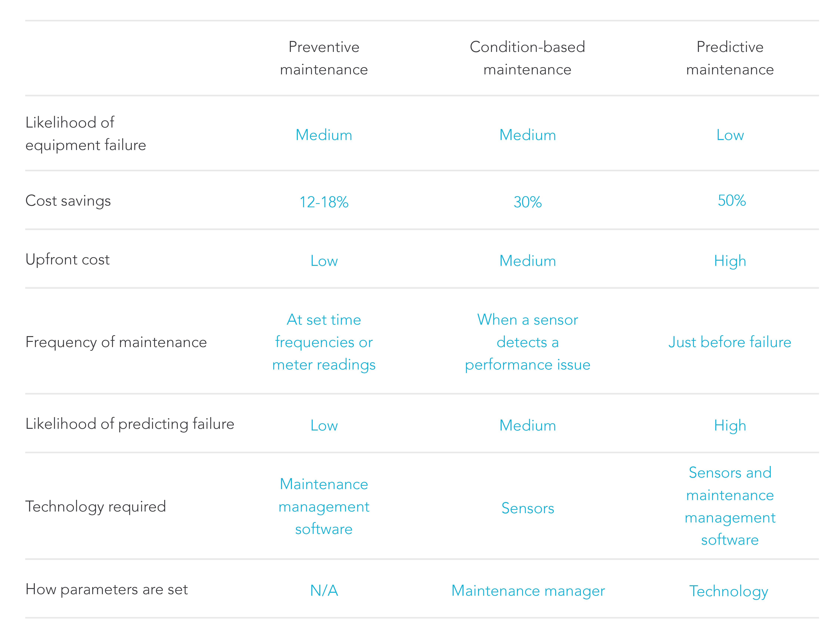Screen dimensions: 840x637
Task: Click the Upfront cost row label
Action: 67,259
